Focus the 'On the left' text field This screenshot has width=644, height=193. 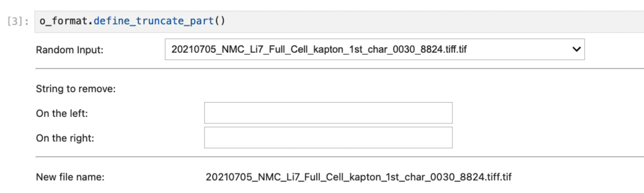(x=328, y=113)
